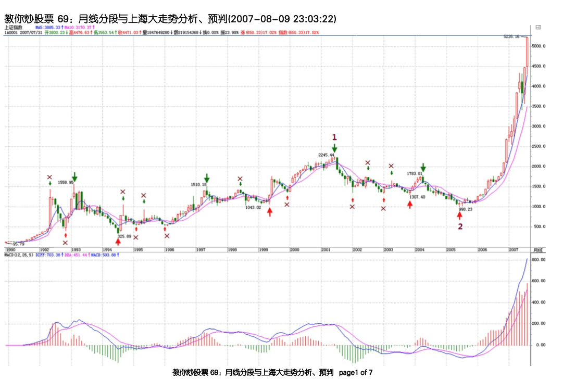Click the green arrow beside the 1558.95 peak
Screen dimensions: 563x392
point(75,177)
